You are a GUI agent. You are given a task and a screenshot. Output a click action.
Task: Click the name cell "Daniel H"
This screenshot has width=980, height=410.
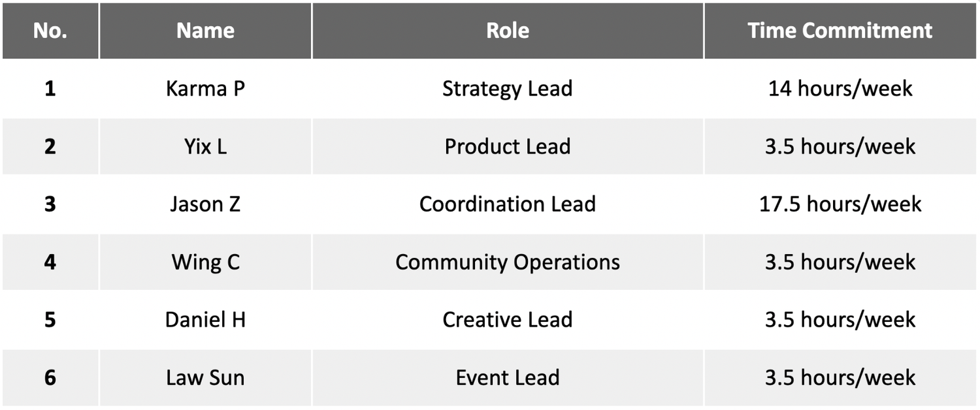[x=205, y=319]
